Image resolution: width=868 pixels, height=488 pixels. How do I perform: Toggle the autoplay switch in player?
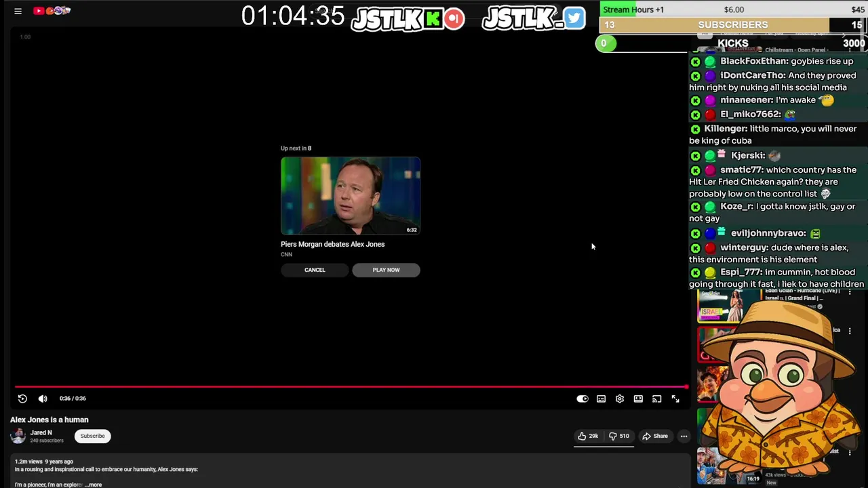pos(583,399)
